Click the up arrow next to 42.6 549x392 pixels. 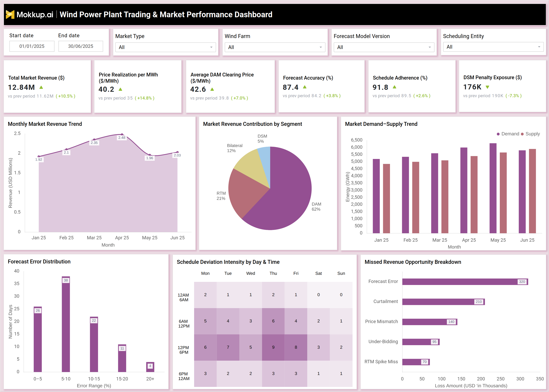pyautogui.click(x=212, y=89)
